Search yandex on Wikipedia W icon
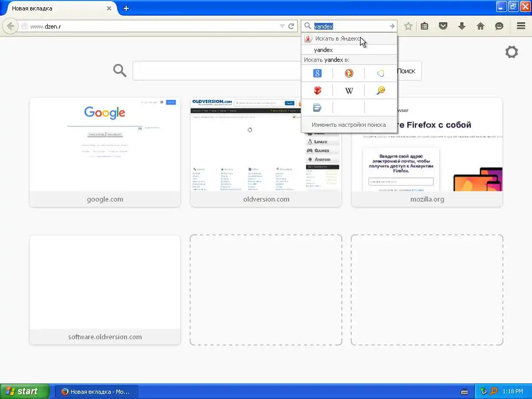 349,90
